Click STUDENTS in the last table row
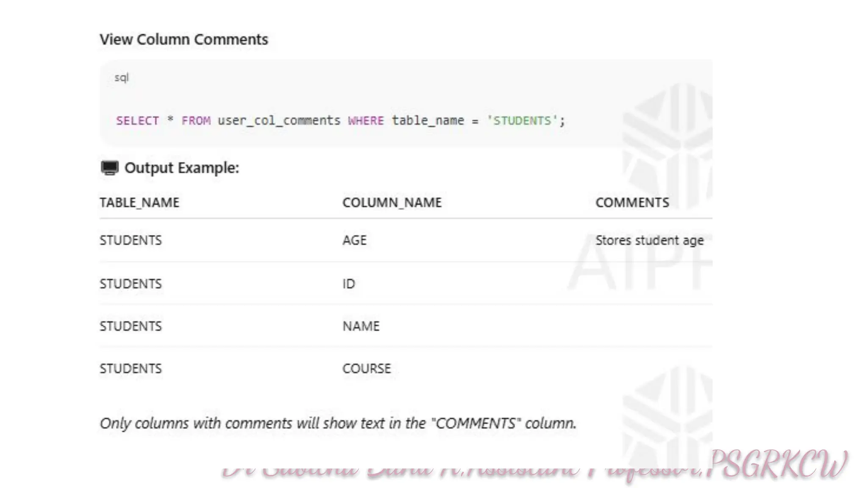868x488 pixels. click(x=131, y=369)
